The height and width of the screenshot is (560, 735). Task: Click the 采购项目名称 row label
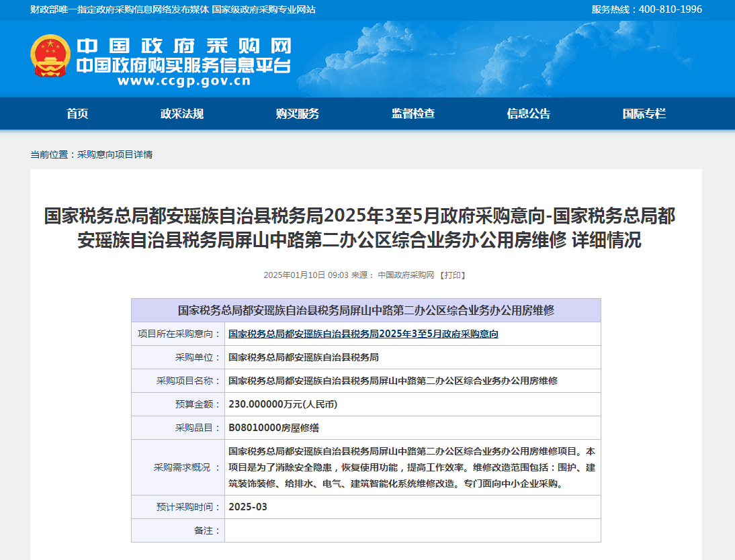[188, 381]
